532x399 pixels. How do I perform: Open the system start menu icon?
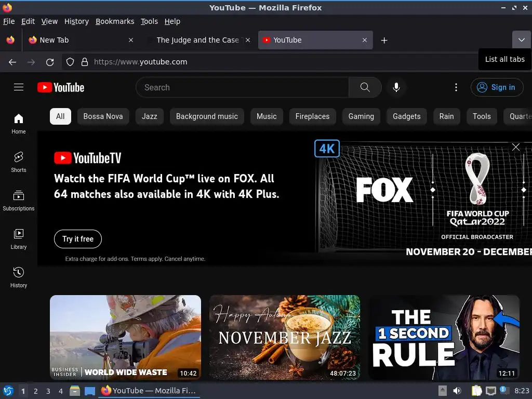coord(8,391)
